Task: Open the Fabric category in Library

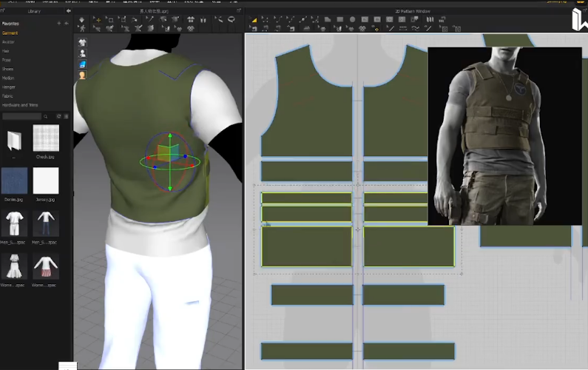Action: 7,95
